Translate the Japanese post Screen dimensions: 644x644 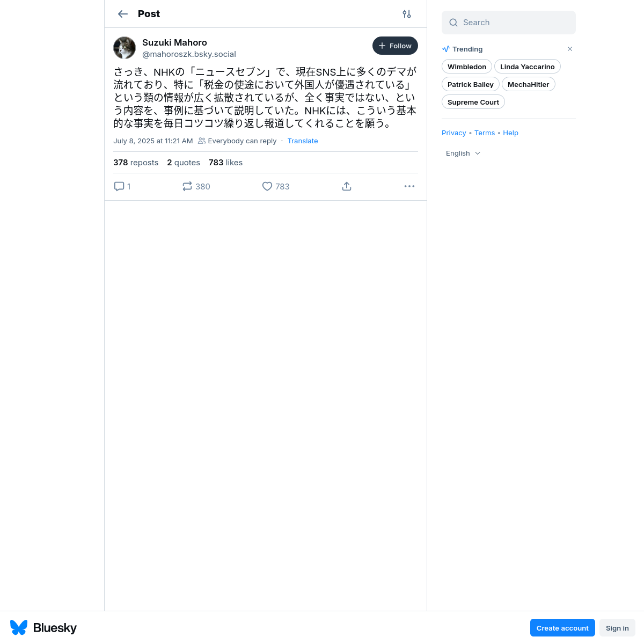tap(303, 141)
